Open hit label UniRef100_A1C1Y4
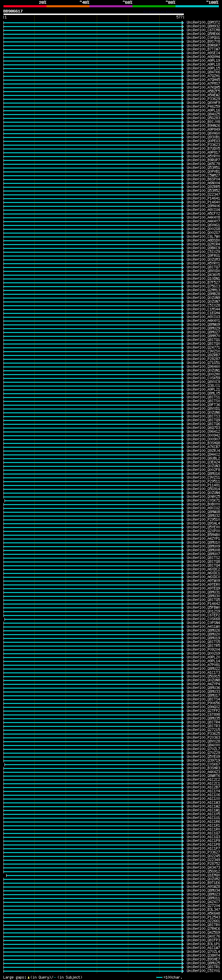 pyautogui.click(x=203, y=791)
